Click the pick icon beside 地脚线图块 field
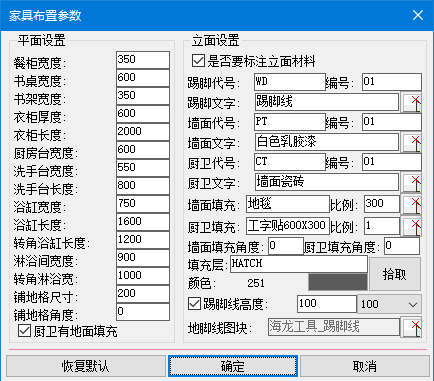The width and height of the screenshot is (434, 381). 411,327
